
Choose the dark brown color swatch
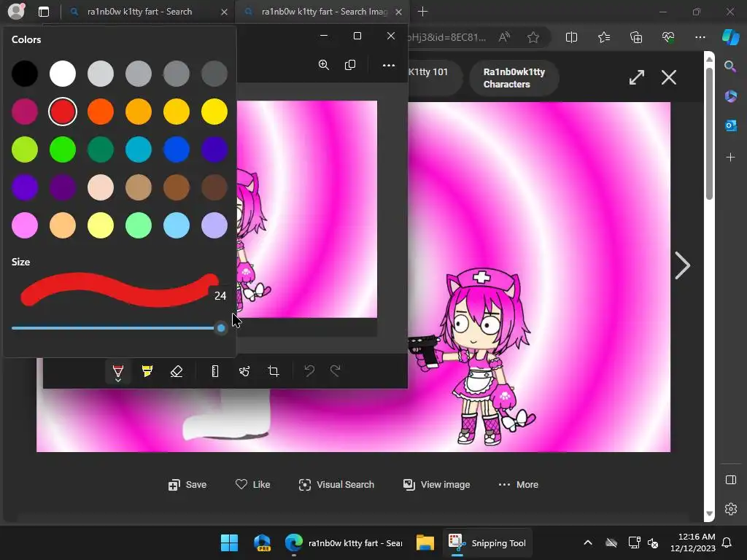[214, 187]
